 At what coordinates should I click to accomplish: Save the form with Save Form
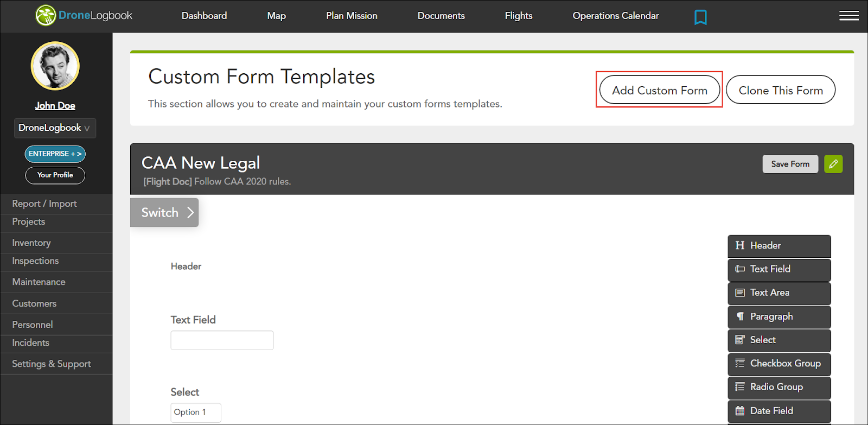click(x=790, y=164)
